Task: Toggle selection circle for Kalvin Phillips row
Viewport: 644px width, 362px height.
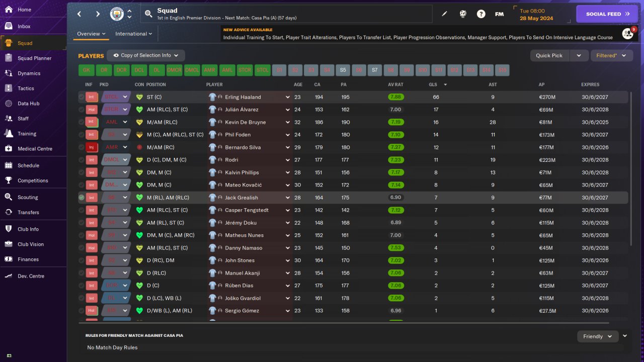Action: pyautogui.click(x=82, y=172)
